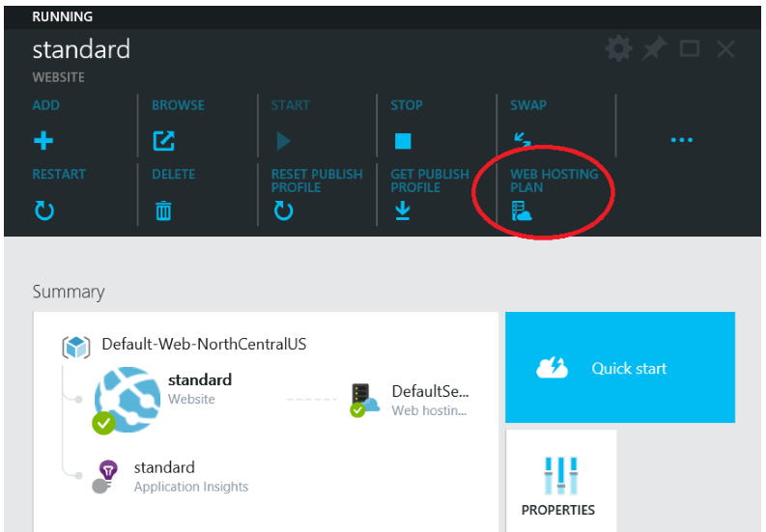Open the Browse website icon
766x532 pixels.
[163, 141]
